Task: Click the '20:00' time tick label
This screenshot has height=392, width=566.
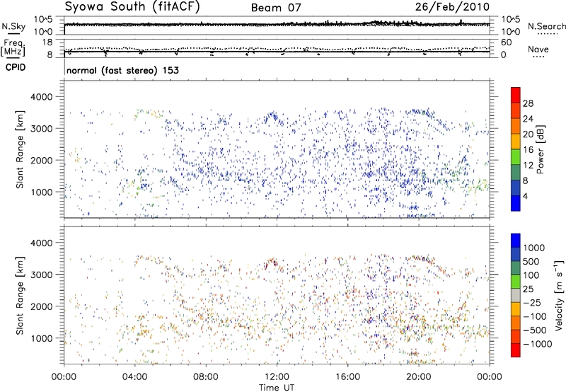Action: pyautogui.click(x=419, y=377)
